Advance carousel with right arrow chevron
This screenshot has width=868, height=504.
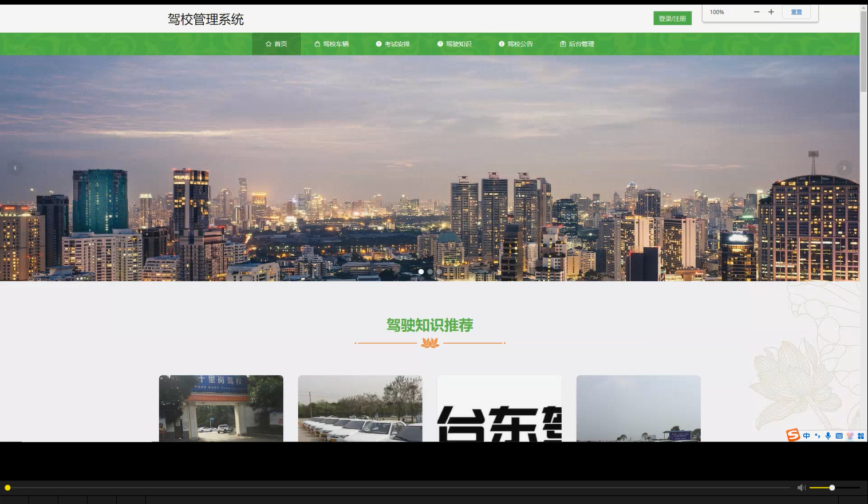pyautogui.click(x=845, y=168)
